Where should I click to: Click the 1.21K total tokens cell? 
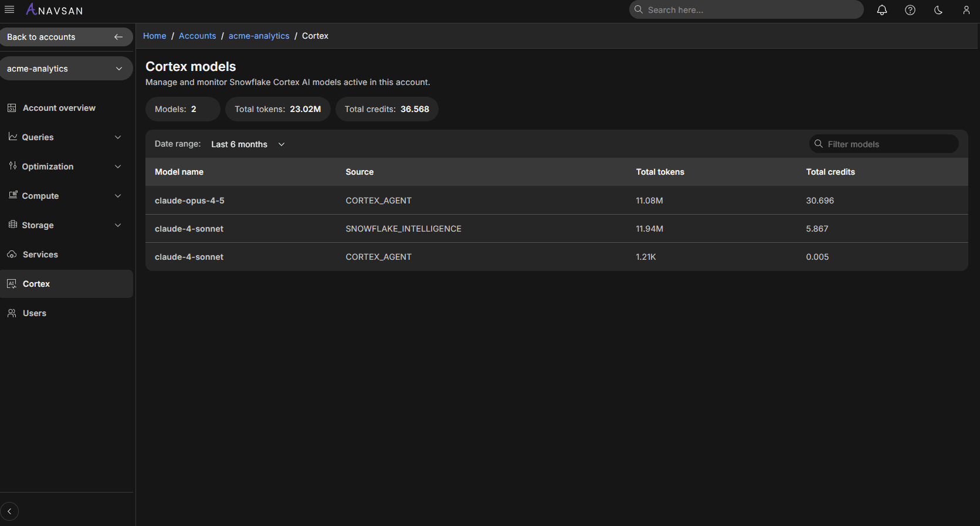pyautogui.click(x=646, y=257)
